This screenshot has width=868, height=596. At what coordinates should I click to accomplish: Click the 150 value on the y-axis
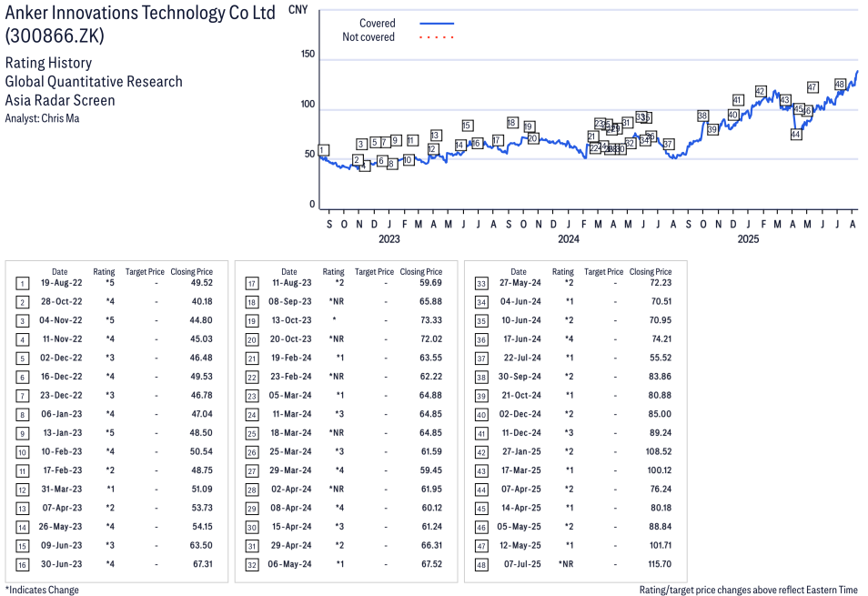[x=308, y=55]
